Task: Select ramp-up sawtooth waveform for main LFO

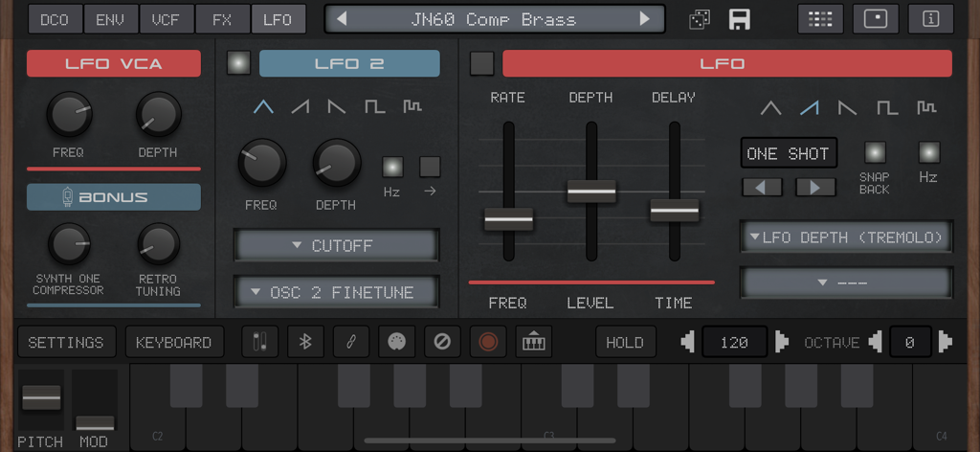Action: (x=810, y=108)
